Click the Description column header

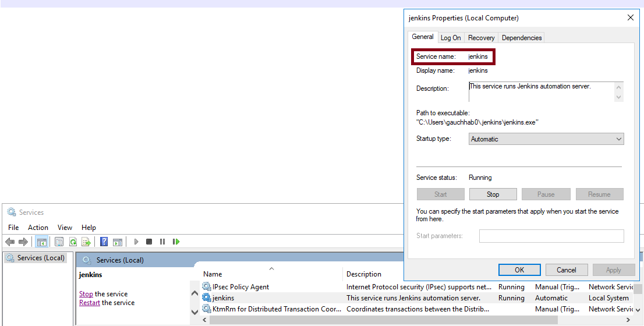pos(364,274)
